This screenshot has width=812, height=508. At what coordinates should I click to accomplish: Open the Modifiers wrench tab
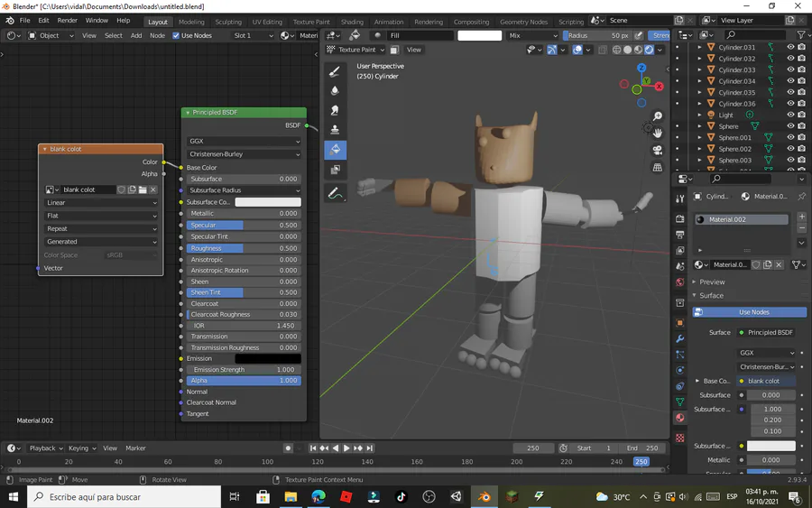(x=680, y=338)
